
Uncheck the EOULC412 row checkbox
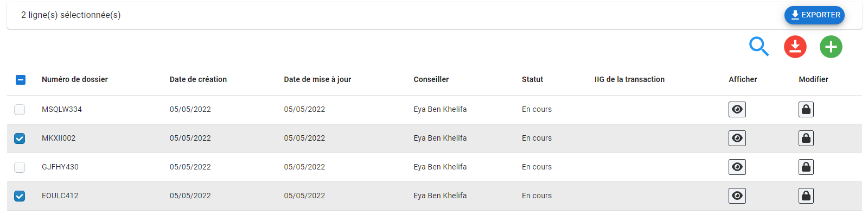click(20, 196)
